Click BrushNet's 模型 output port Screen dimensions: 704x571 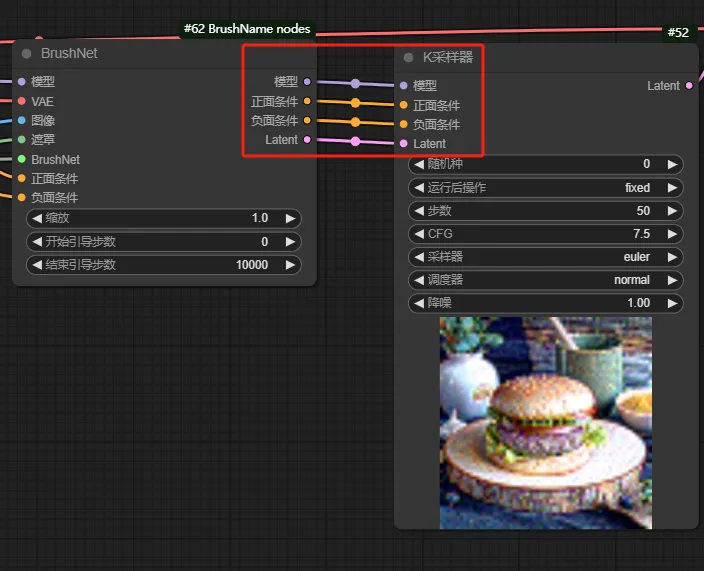tap(307, 82)
